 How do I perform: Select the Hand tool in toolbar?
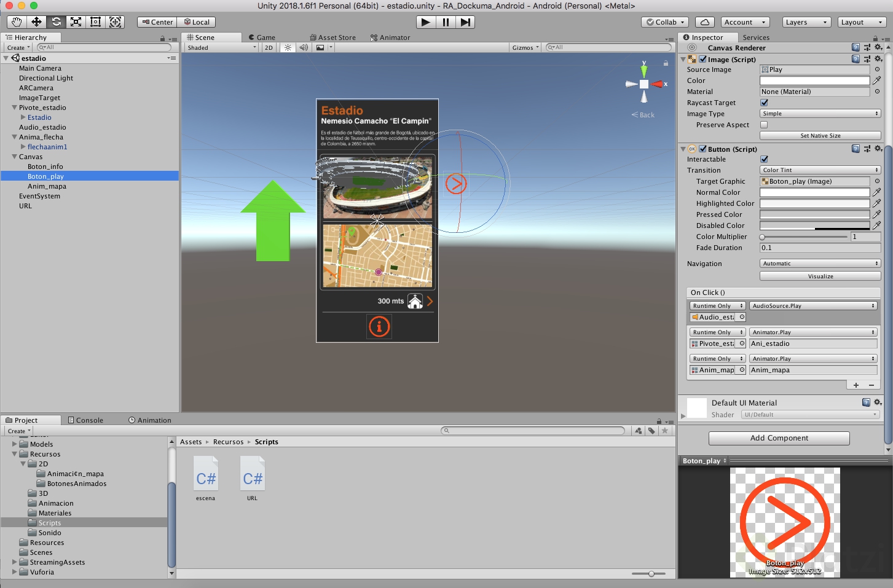[x=17, y=22]
